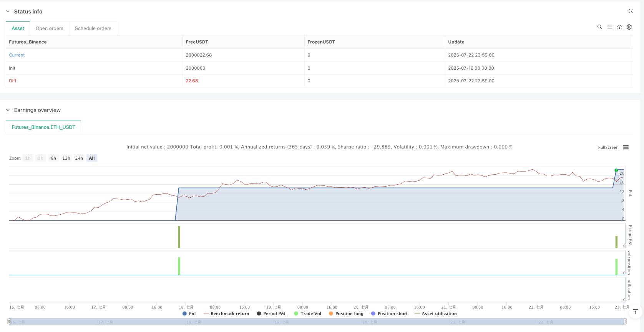Open the Schedule orders tab
644x332 pixels.
pos(93,28)
